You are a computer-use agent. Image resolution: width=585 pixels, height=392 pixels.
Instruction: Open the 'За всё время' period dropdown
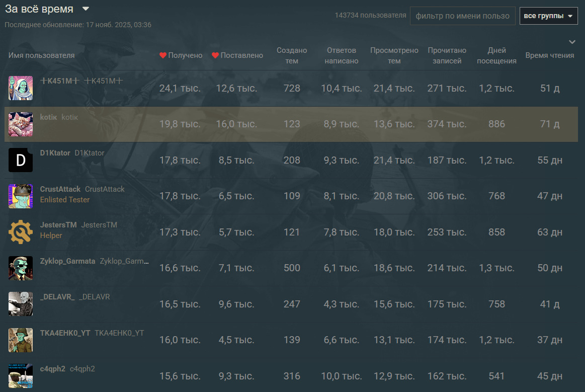(47, 9)
